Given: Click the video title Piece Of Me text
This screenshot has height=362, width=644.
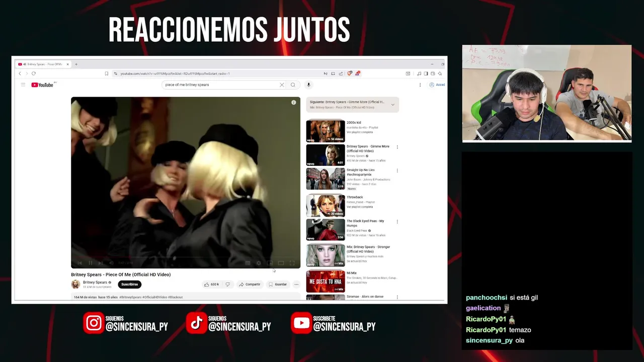Looking at the screenshot, I should 121,275.
